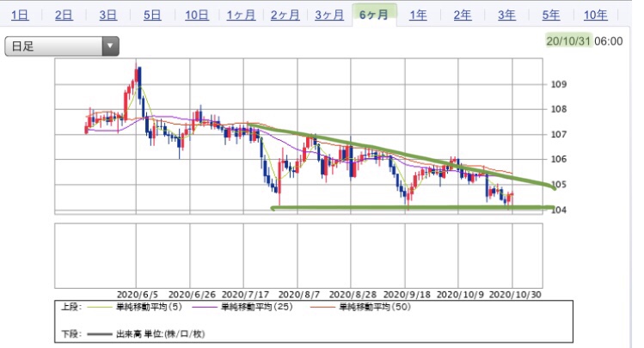644x348 pixels.
Task: Click the 下段 legend label
Action: (x=71, y=334)
